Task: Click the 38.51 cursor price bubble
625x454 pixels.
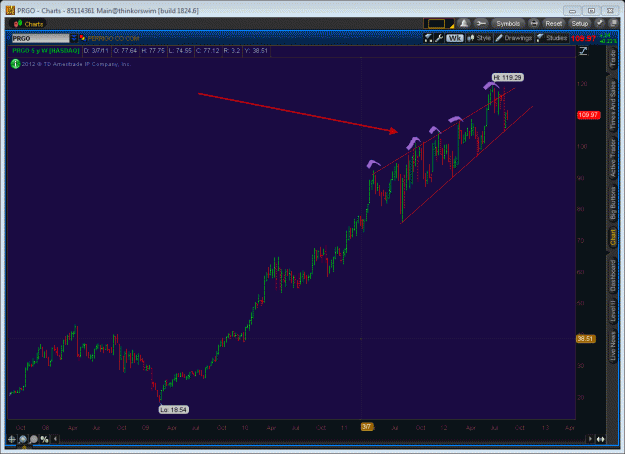Action: 586,339
